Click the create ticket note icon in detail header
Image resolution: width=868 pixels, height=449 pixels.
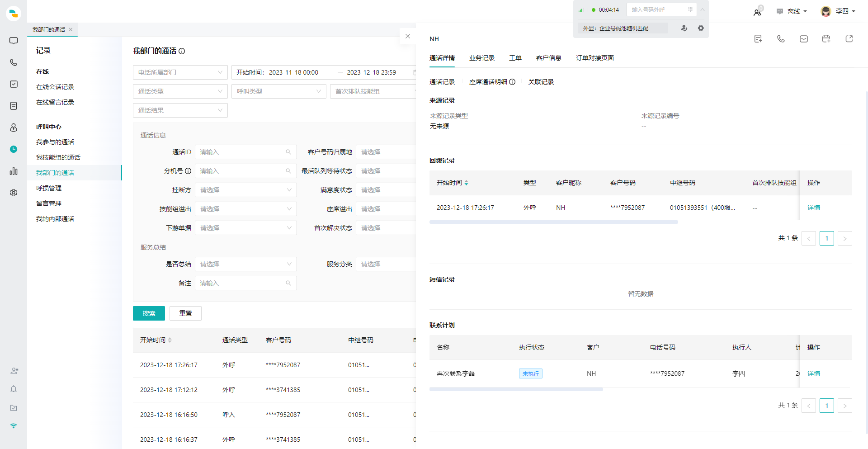point(758,39)
